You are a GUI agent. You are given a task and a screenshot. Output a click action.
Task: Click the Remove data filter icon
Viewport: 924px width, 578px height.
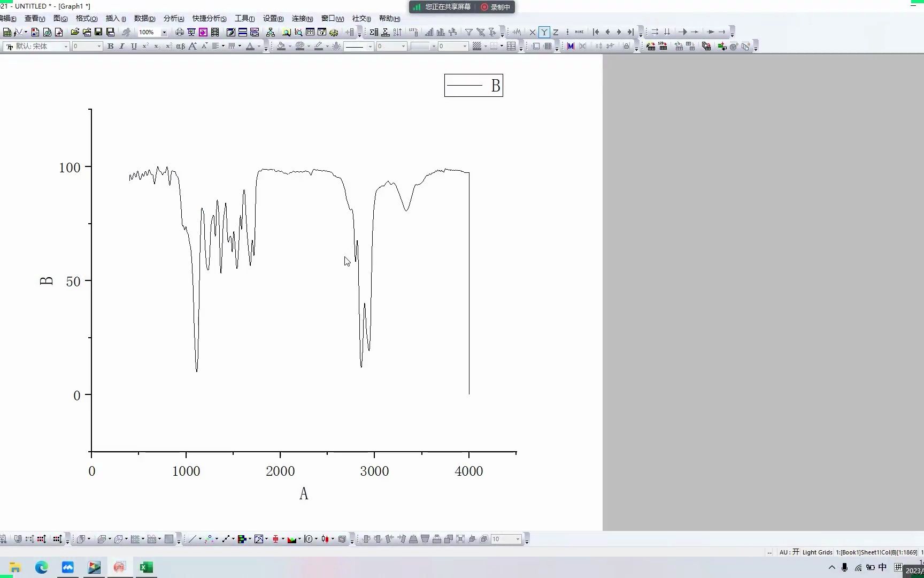click(481, 32)
